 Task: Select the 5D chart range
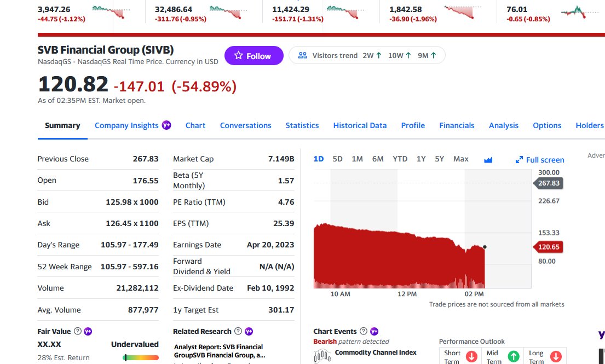[x=338, y=159]
